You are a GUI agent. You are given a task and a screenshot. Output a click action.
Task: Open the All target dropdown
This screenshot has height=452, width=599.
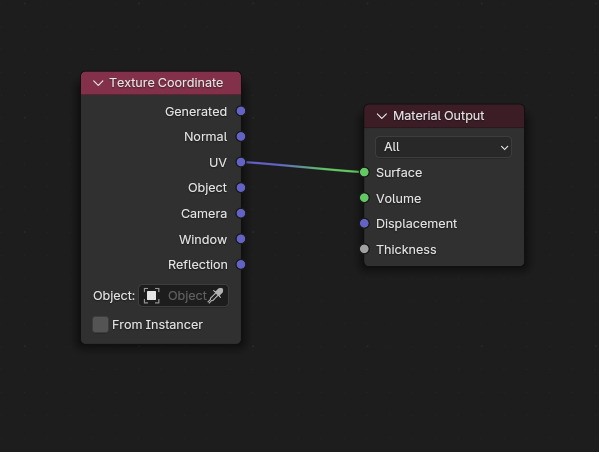(x=443, y=147)
